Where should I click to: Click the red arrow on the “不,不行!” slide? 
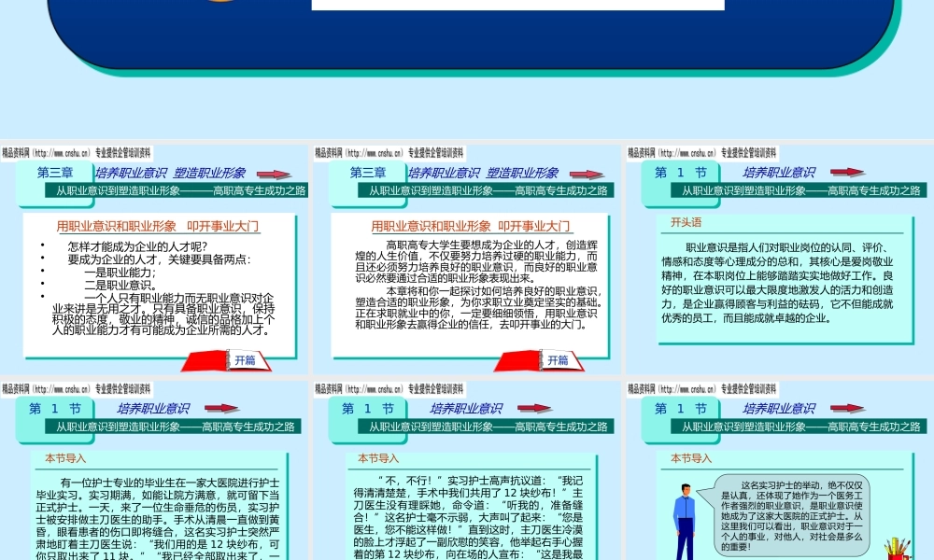[x=534, y=408]
